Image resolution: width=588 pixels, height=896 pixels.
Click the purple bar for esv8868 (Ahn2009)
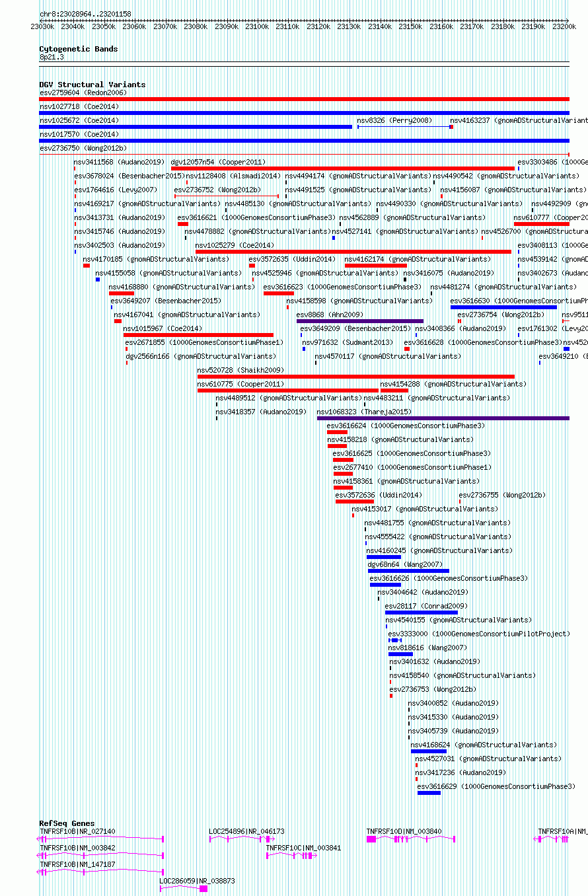(x=360, y=321)
